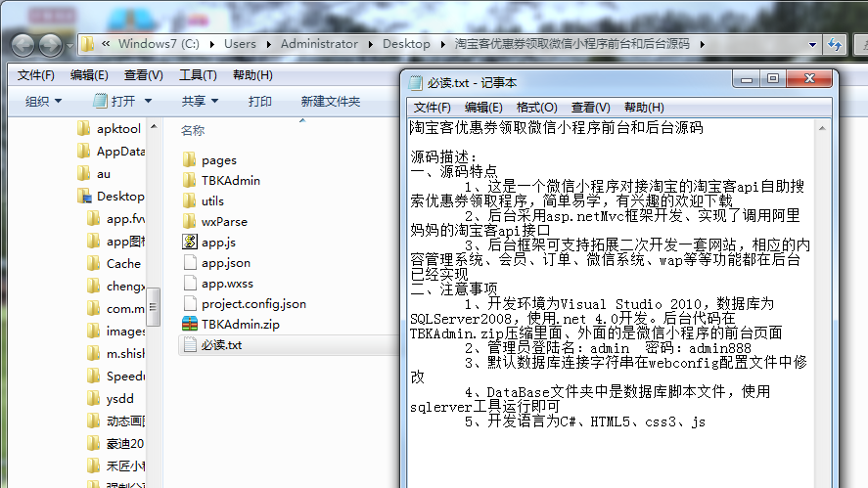The image size is (868, 488).
Task: Select the pages folder icon
Action: [189, 160]
